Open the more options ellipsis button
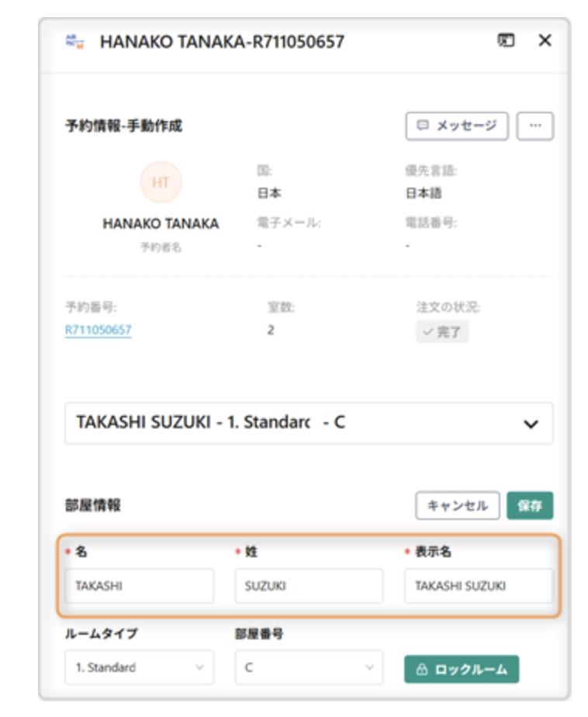Screen dimensions: 588x717 535,126
